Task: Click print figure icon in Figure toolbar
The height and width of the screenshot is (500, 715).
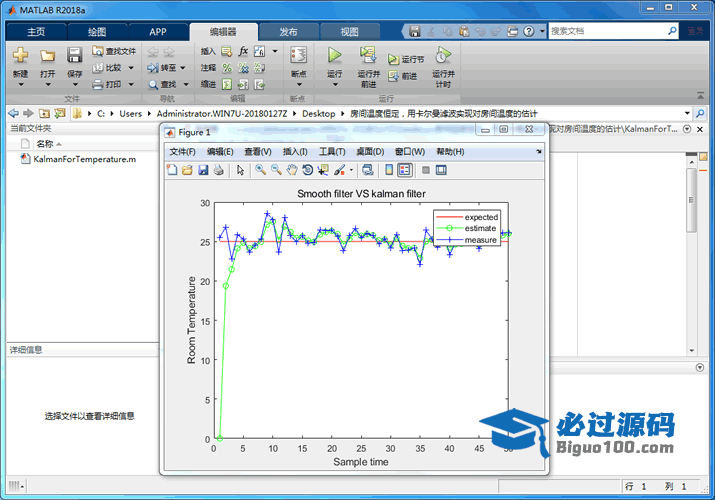Action: (x=219, y=170)
